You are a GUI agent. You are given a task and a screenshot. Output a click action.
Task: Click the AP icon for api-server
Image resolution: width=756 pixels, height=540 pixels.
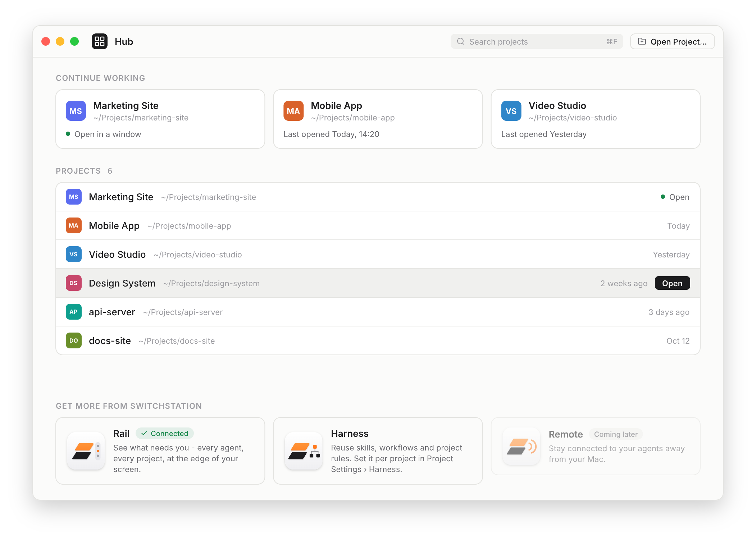click(x=74, y=312)
